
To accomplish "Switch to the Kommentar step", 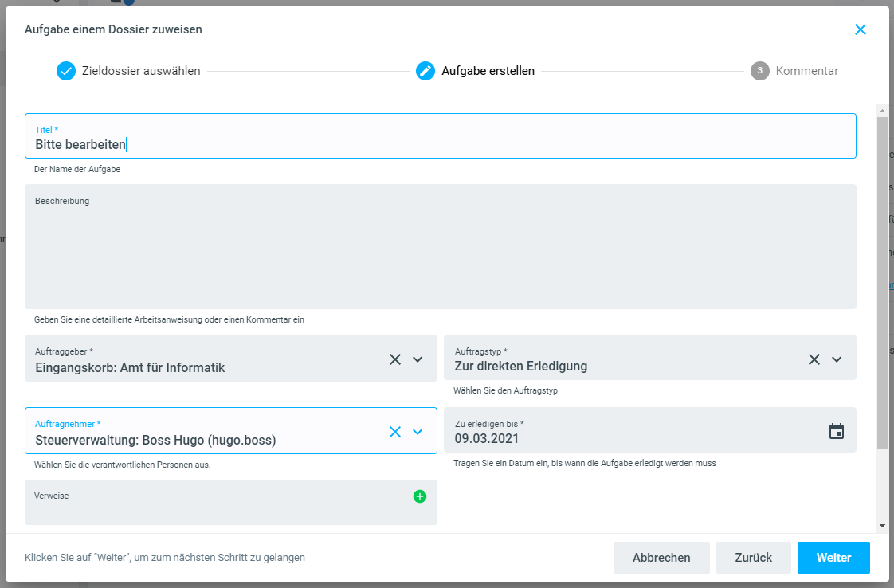I will click(x=806, y=71).
